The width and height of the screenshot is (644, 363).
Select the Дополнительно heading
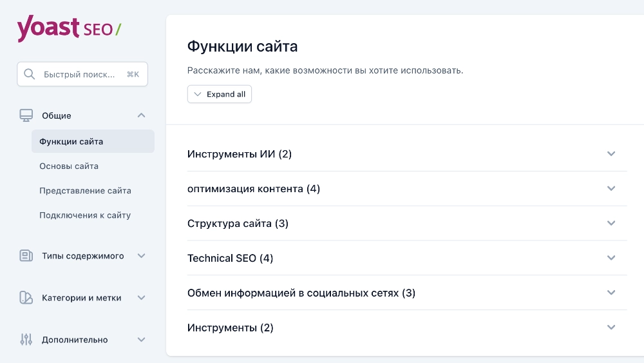click(x=75, y=340)
